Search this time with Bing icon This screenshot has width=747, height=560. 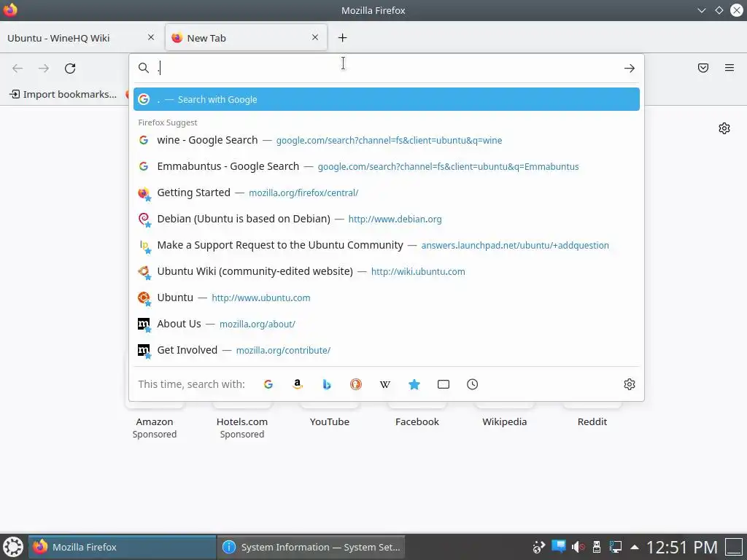coord(327,384)
